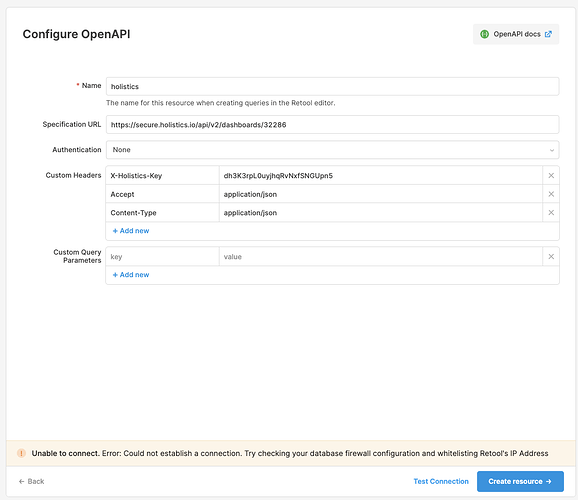Click the Custom Query Parameters label

77,256
